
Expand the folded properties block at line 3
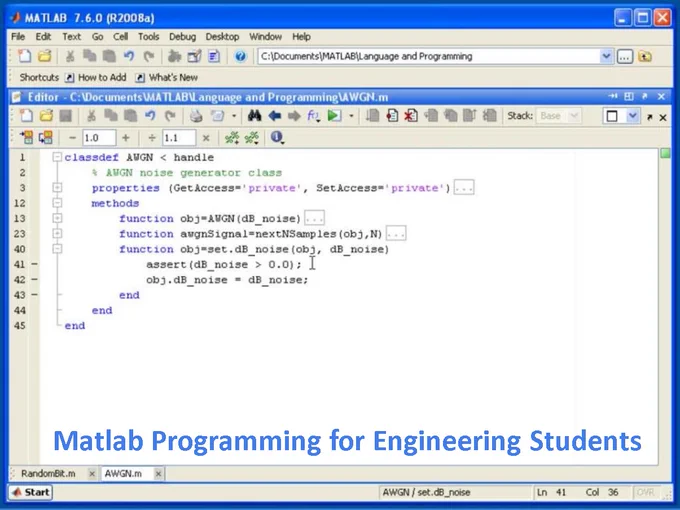tap(57, 187)
